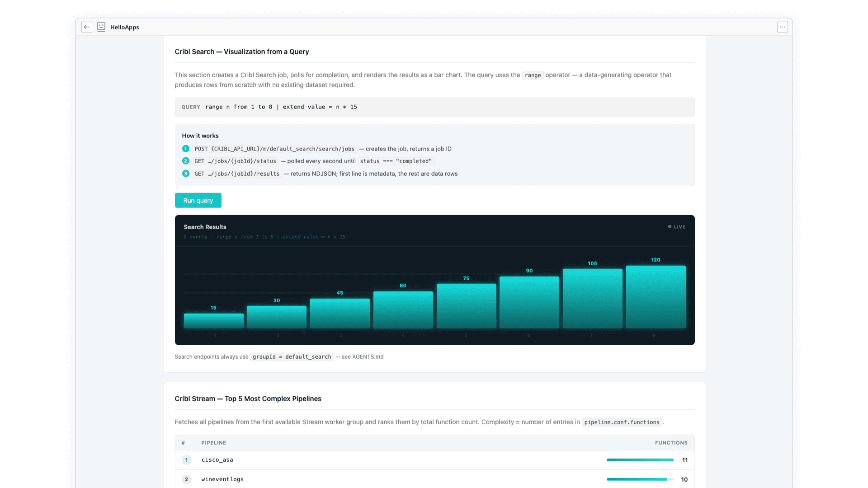Click the groupId = default_search code snippet
868x488 pixels.
(292, 357)
